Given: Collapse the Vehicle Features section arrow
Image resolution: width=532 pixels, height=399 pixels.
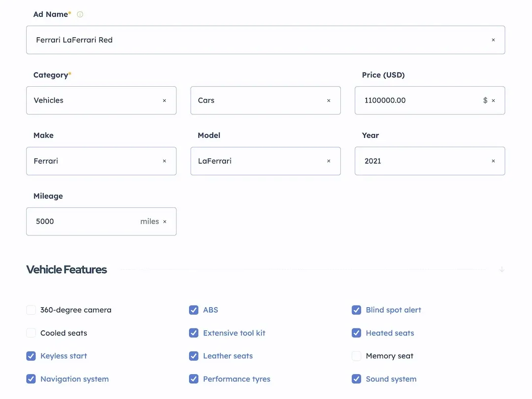Looking at the screenshot, I should click(x=502, y=269).
